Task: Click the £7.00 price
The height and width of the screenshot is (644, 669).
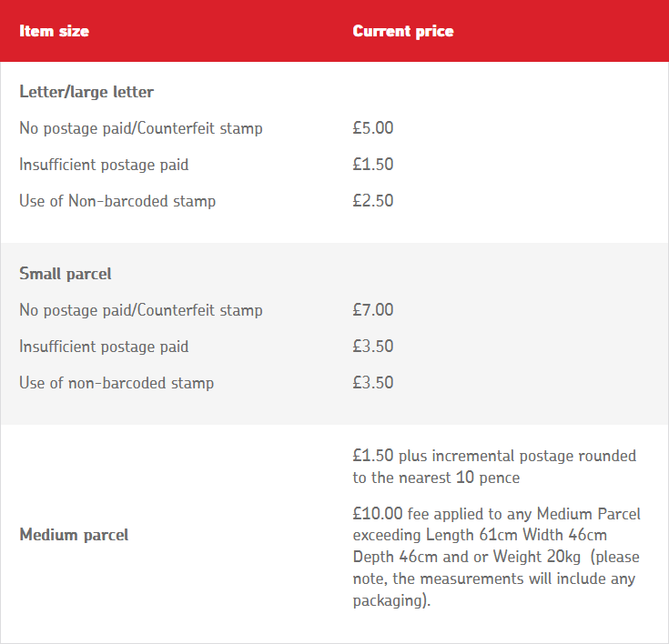Action: coord(373,310)
